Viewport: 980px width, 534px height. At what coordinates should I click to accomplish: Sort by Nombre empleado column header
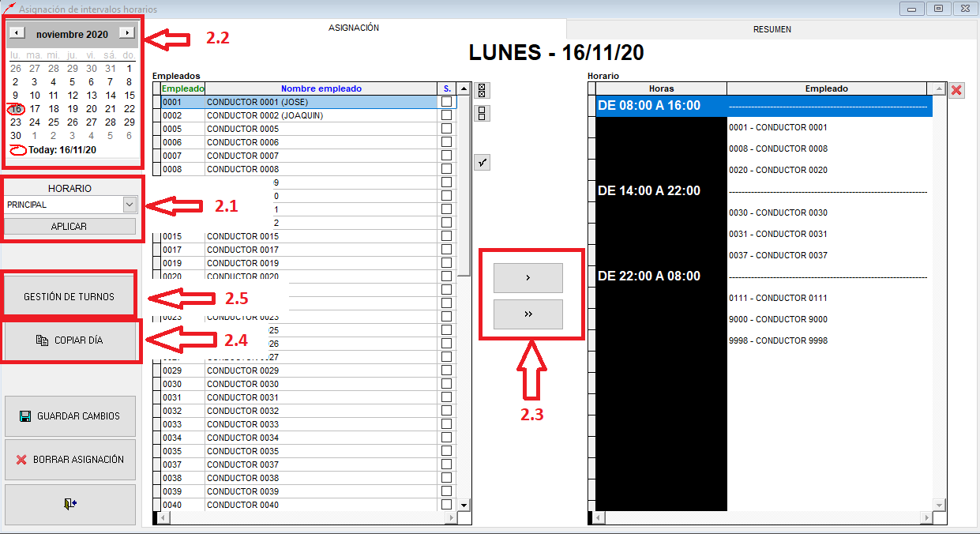(321, 88)
